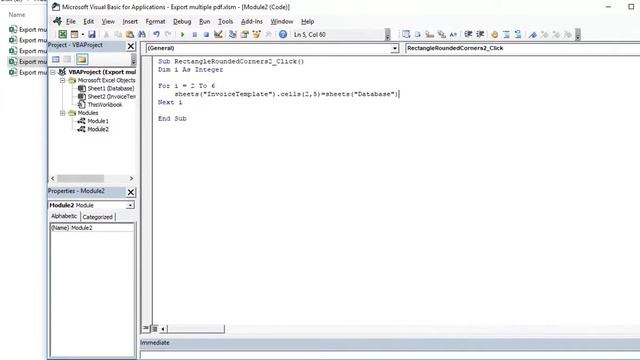Toggle a breakpoint with the hand icon
This screenshot has width=640, height=360.
point(494,35)
